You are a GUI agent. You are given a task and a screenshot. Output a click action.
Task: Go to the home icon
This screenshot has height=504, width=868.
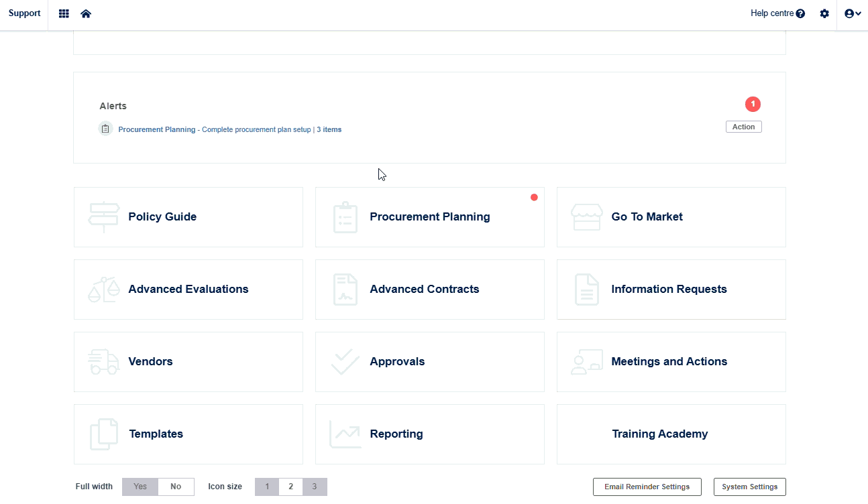[86, 13]
